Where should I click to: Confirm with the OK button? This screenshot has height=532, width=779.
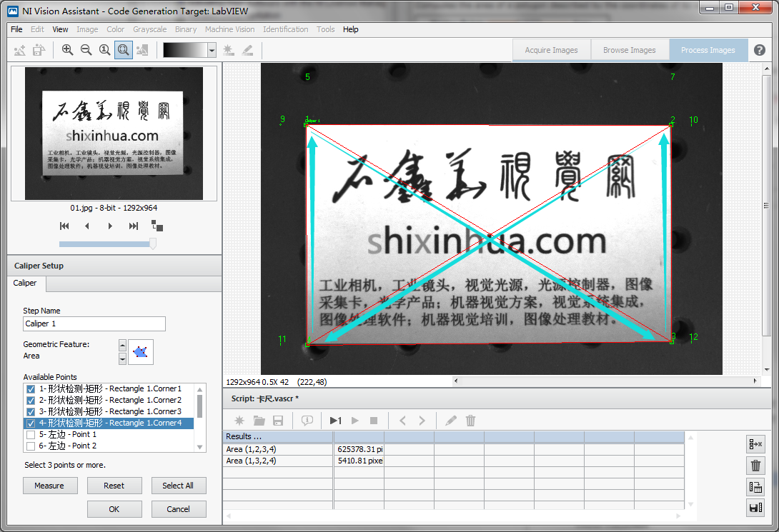tap(114, 508)
